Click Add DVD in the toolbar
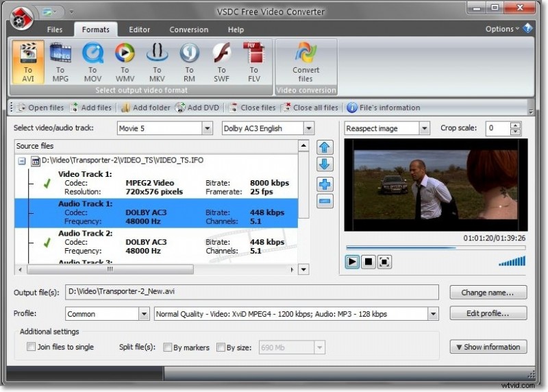Screen dimensions: 548x392 tap(197, 108)
